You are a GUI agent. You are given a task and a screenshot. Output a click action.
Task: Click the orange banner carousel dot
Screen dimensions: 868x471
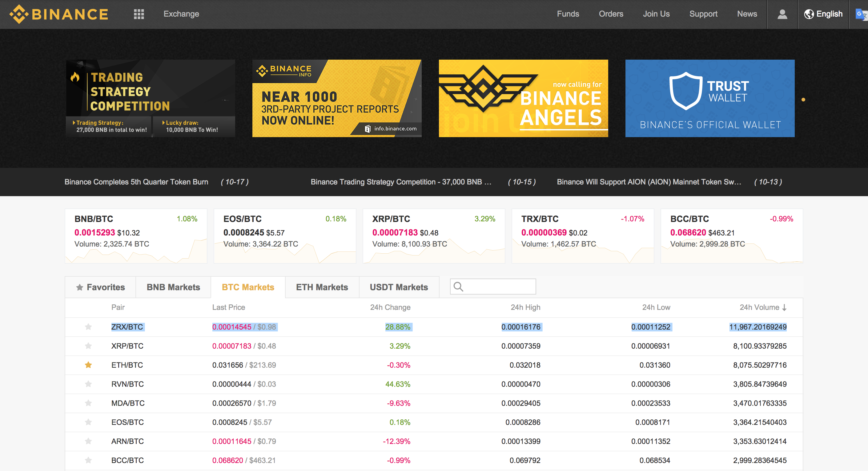coord(803,100)
